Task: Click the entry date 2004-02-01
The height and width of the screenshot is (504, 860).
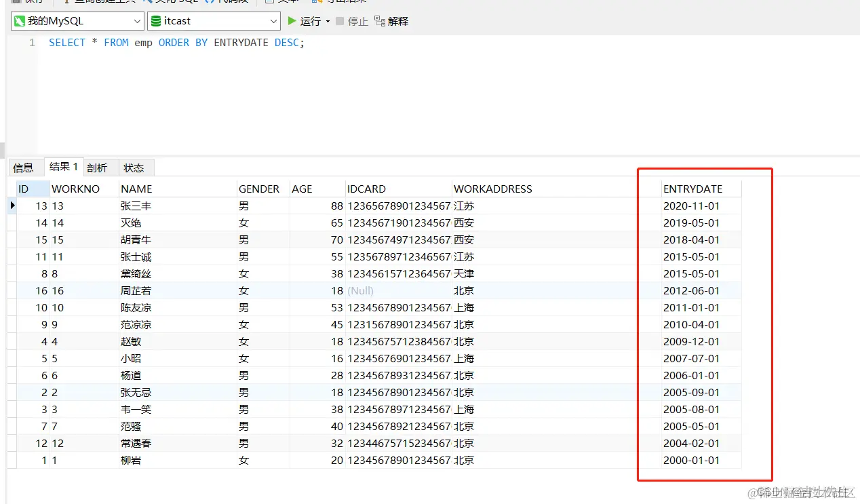Action: click(x=701, y=443)
